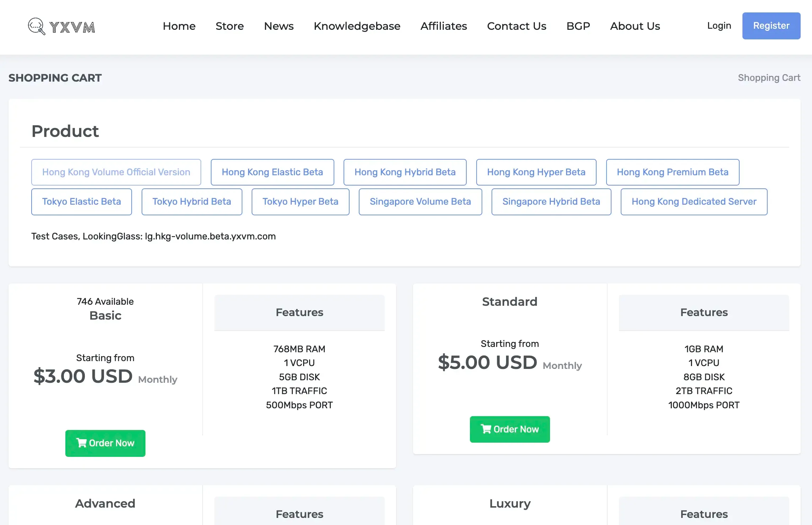Click cart icon on Basic Order Now
Viewport: 812px width, 525px height.
[81, 443]
